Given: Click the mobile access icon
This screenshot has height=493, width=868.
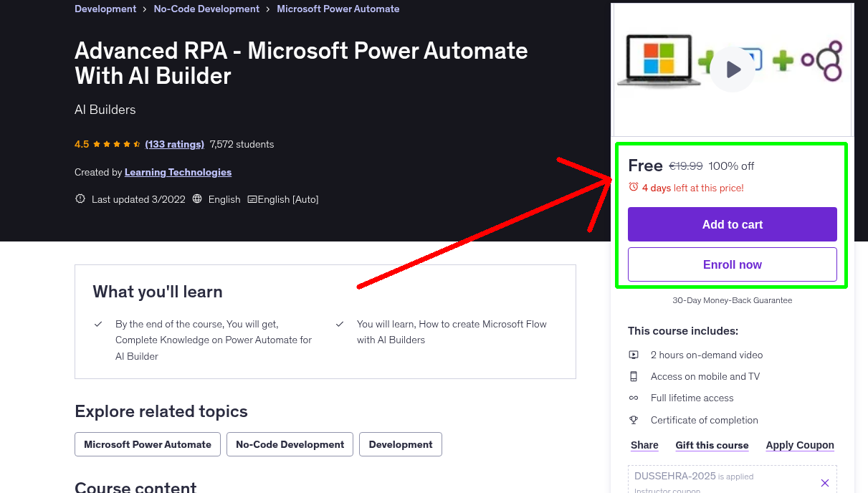Looking at the screenshot, I should coord(634,376).
